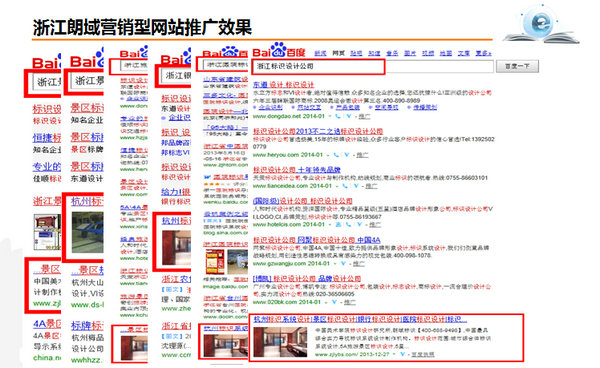The height and width of the screenshot is (368, 600).
Task: Open the 视频 tab
Action: point(428,53)
